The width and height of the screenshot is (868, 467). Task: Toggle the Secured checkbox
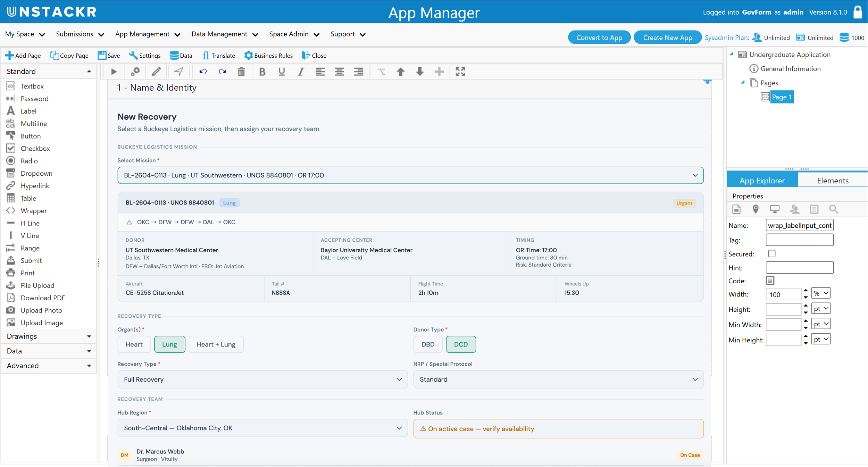(x=771, y=254)
